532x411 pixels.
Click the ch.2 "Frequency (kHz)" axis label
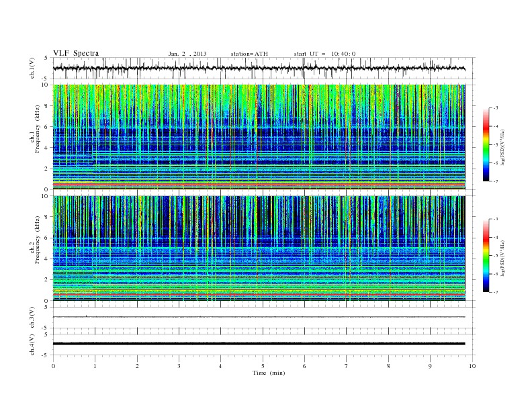38,240
